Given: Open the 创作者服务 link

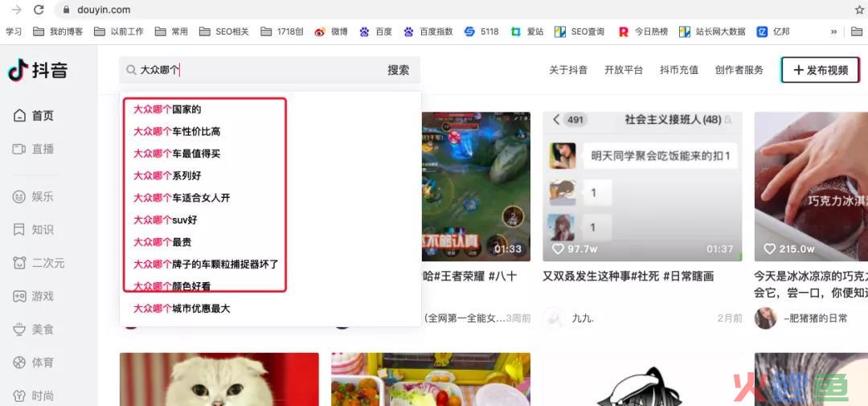Looking at the screenshot, I should (739, 70).
